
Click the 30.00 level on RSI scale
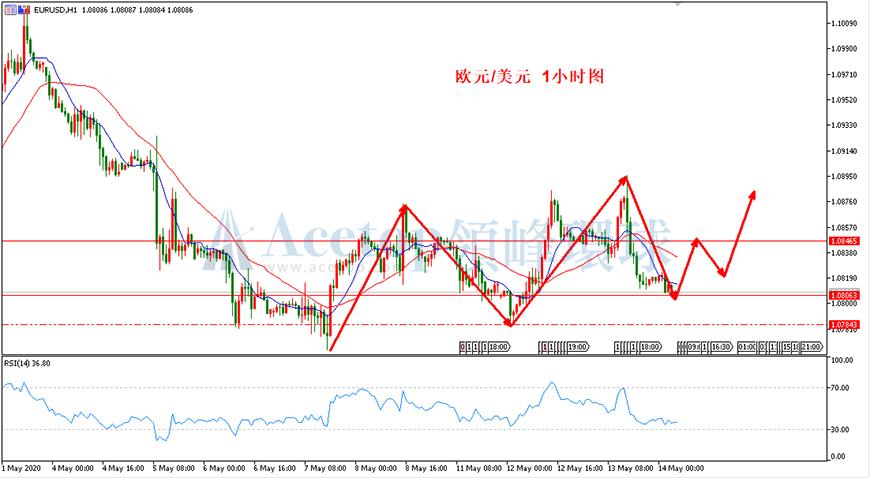tap(842, 430)
